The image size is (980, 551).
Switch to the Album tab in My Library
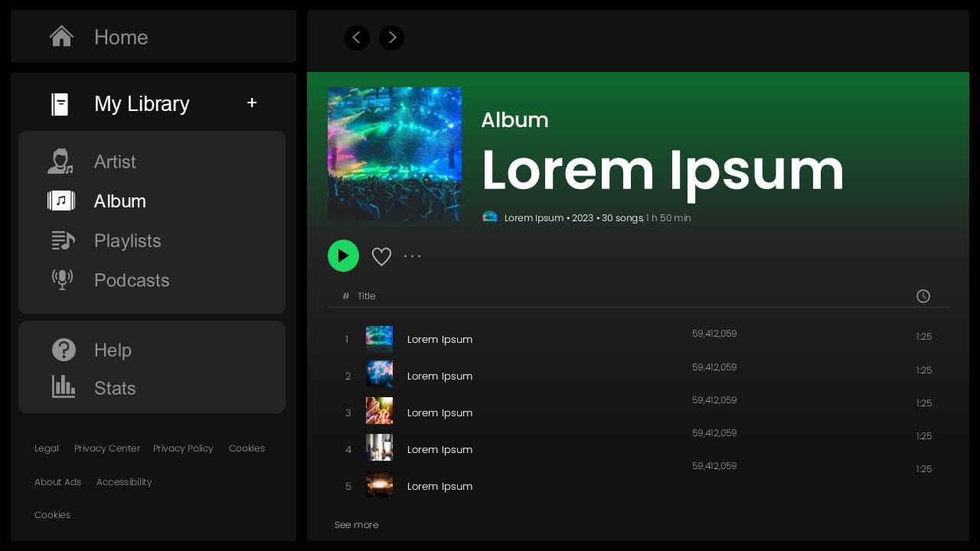(119, 201)
